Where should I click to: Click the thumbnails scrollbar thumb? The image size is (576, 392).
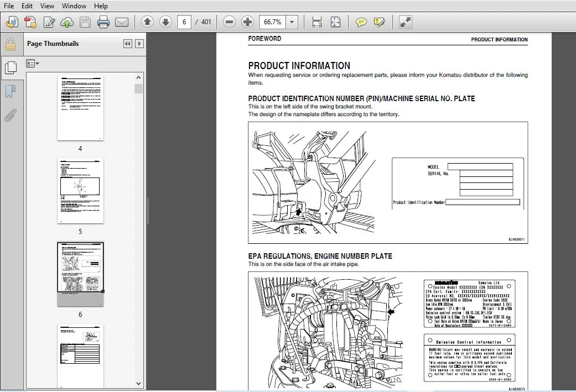[x=138, y=89]
